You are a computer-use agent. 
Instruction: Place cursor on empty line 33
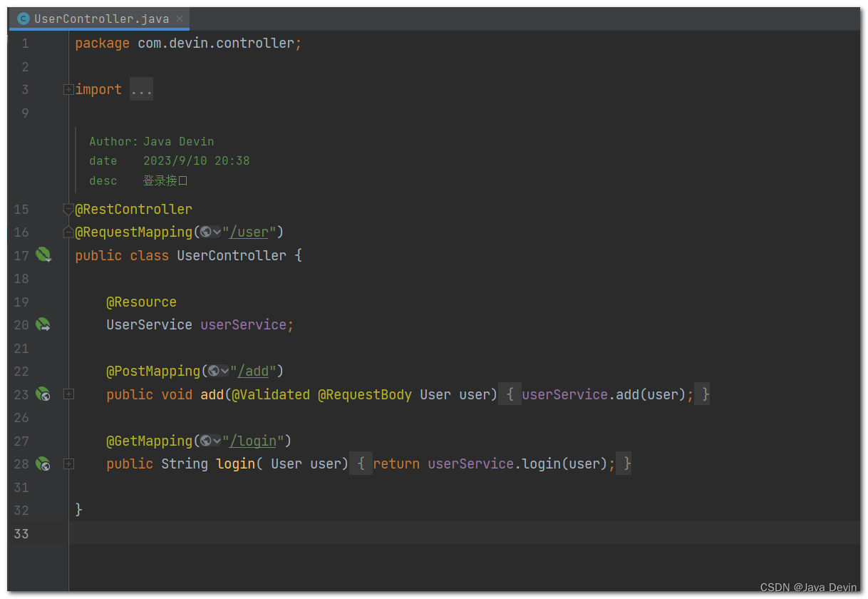click(464, 533)
